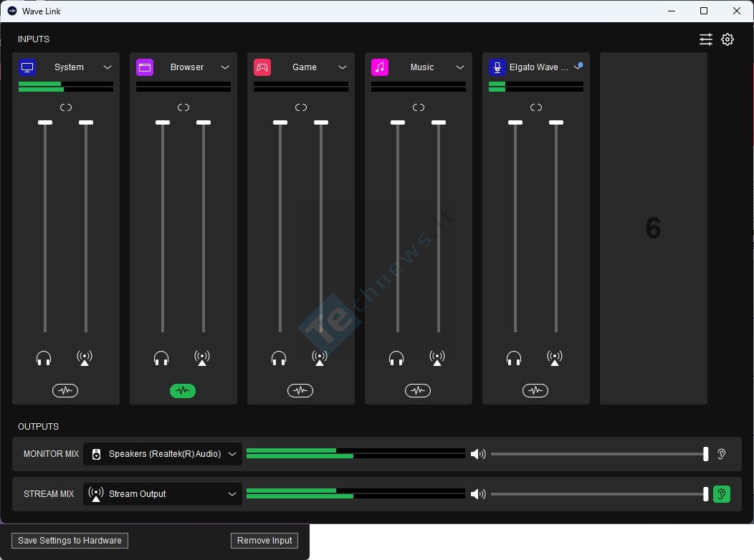Click the Browser channel window icon
The width and height of the screenshot is (754, 560).
tap(145, 67)
